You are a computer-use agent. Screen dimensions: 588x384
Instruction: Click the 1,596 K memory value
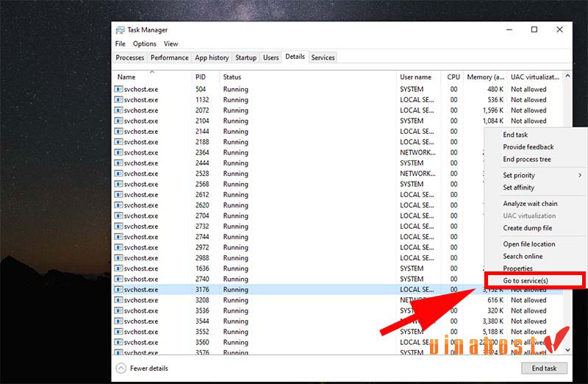pyautogui.click(x=492, y=110)
